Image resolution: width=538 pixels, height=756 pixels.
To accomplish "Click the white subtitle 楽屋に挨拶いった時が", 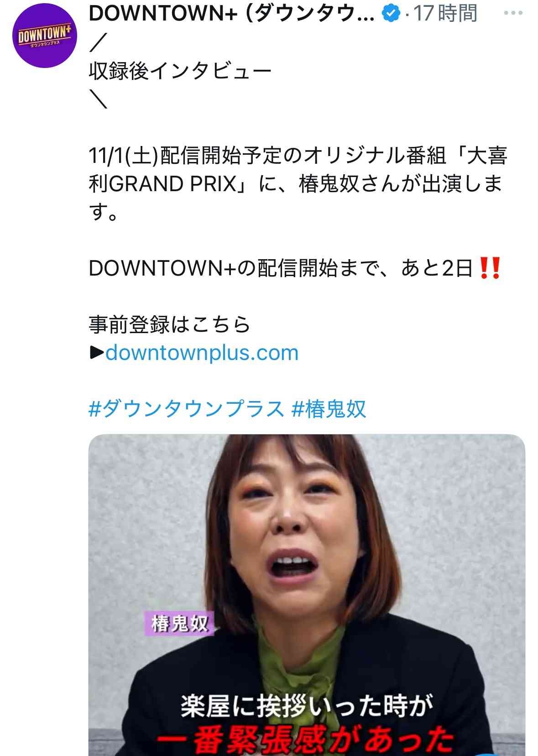I will click(x=307, y=706).
